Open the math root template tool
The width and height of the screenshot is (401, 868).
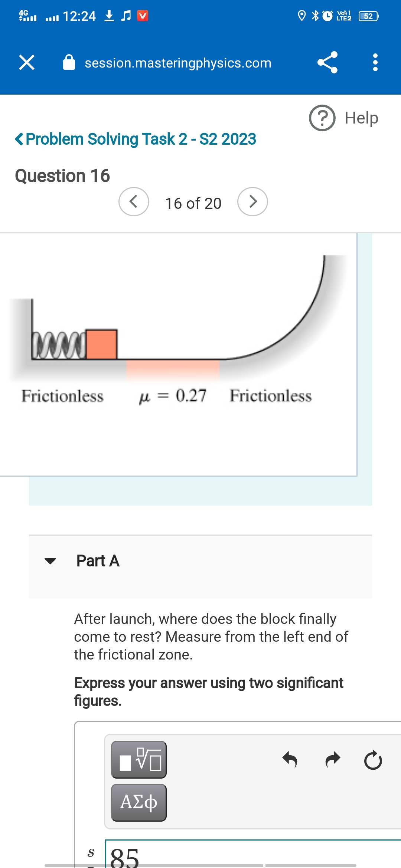tap(138, 760)
